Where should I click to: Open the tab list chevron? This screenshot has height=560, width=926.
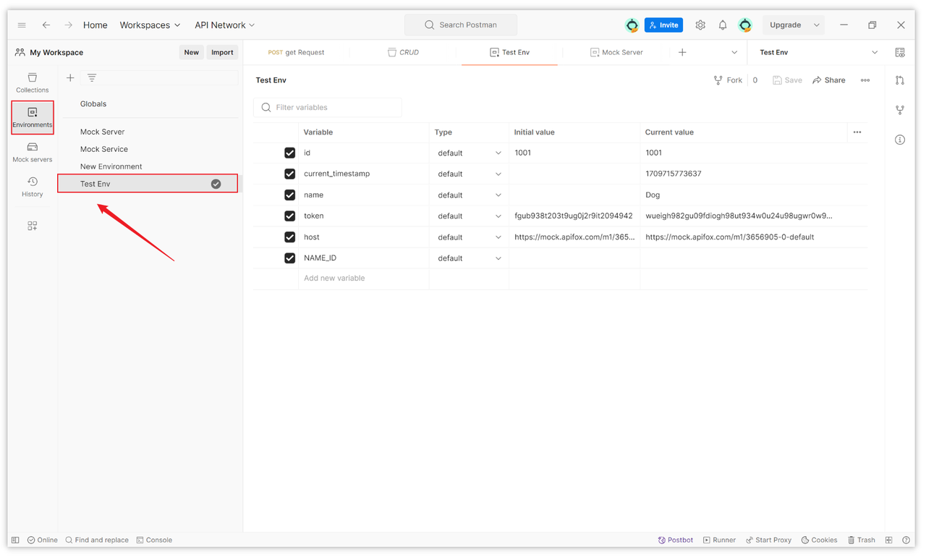pos(734,52)
